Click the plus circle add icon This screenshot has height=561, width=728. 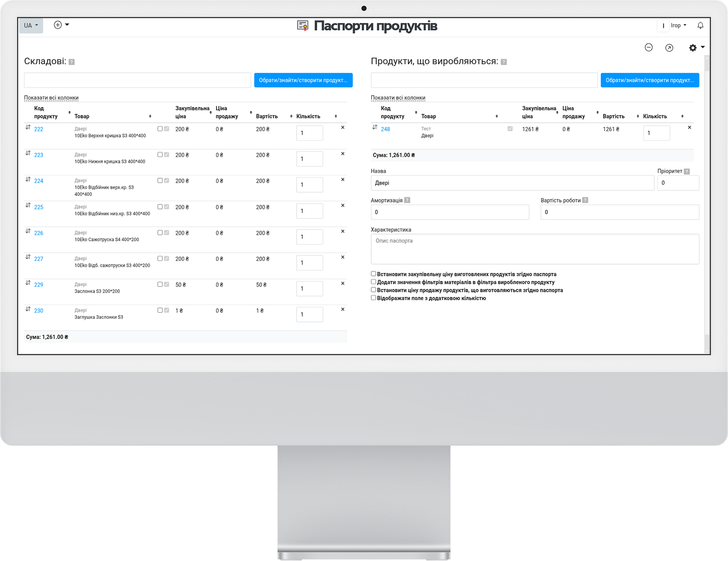coord(58,25)
